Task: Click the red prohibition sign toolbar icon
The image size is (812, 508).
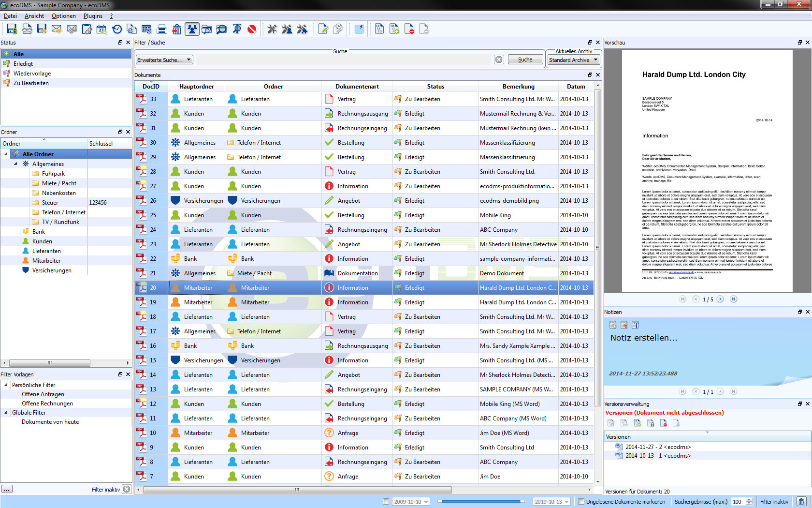Action: pyautogui.click(x=252, y=30)
